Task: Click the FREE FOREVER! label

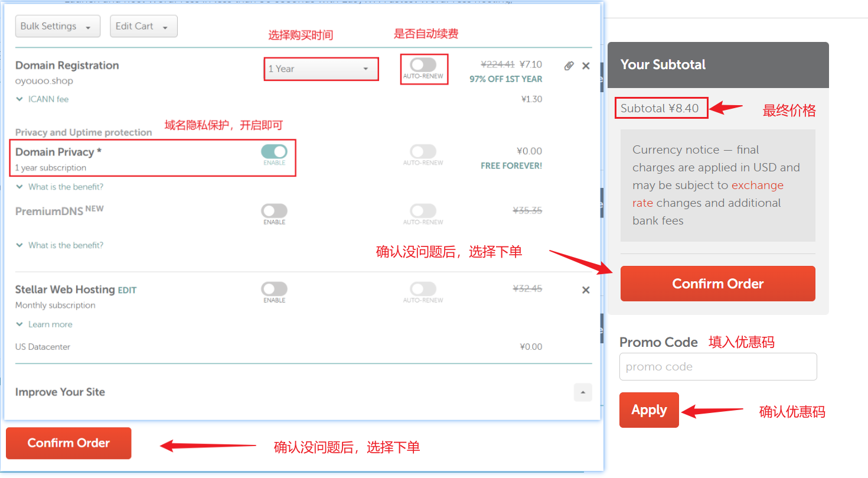Action: click(x=511, y=166)
